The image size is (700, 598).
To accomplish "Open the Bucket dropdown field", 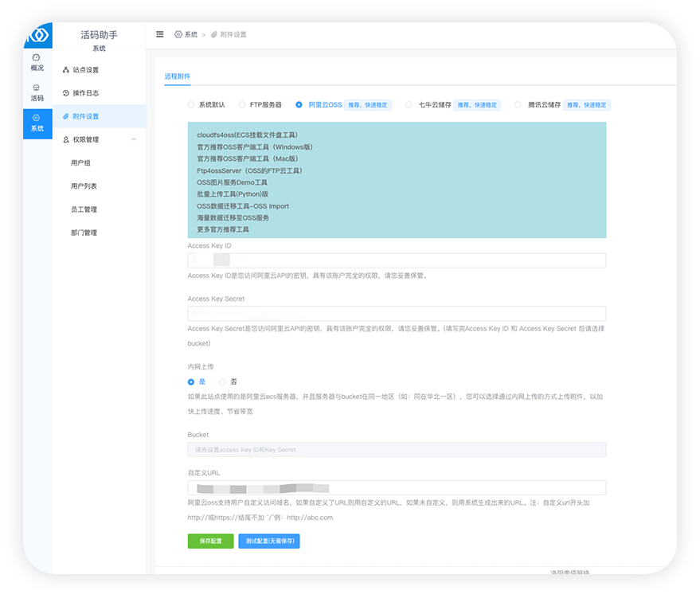I will click(397, 449).
